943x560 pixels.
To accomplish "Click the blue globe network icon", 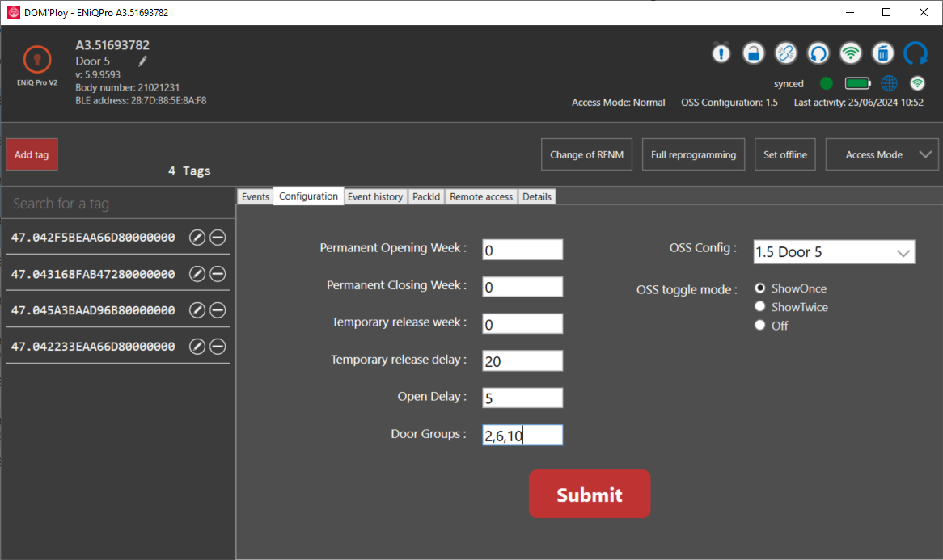I will point(889,83).
